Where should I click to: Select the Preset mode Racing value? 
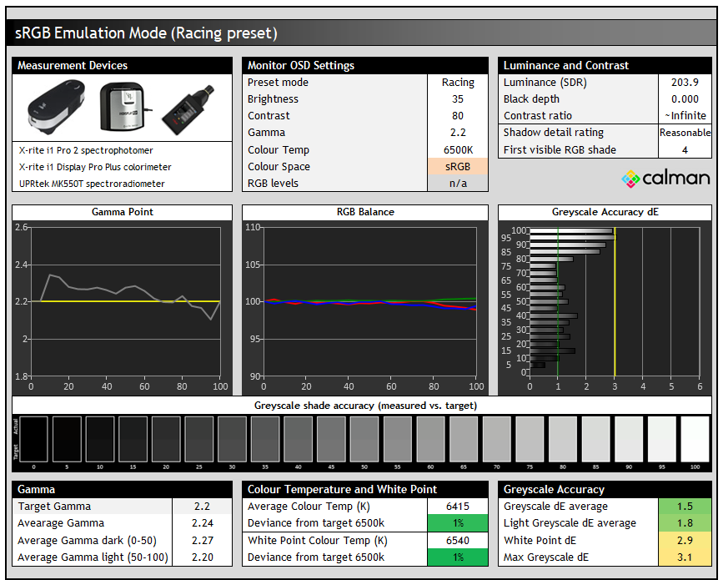[x=457, y=83]
